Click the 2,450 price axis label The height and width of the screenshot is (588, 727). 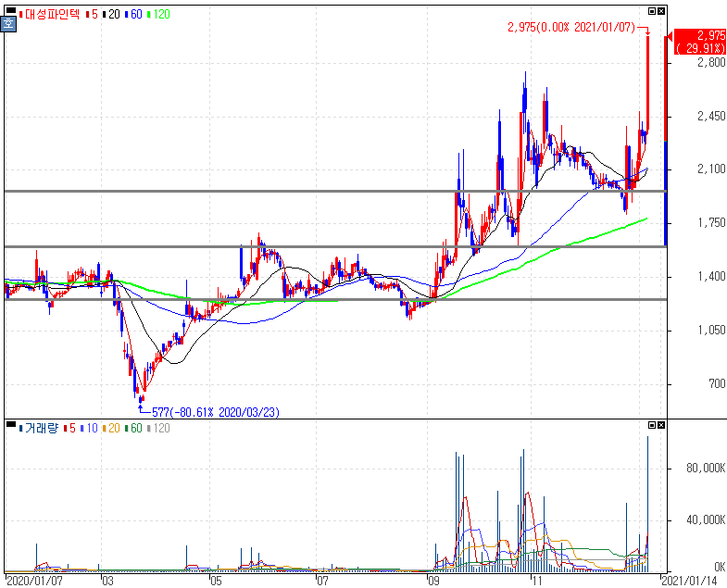(x=711, y=116)
